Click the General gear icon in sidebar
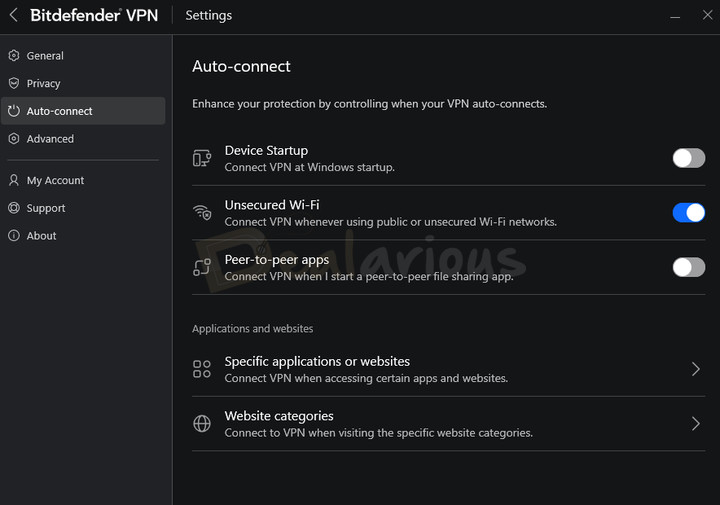720x505 pixels. pyautogui.click(x=14, y=56)
